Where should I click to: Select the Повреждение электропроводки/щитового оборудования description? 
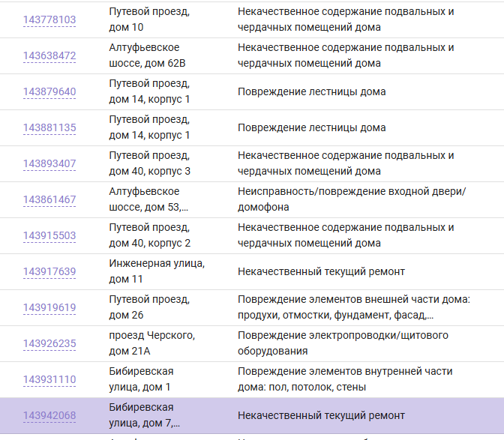coord(343,344)
